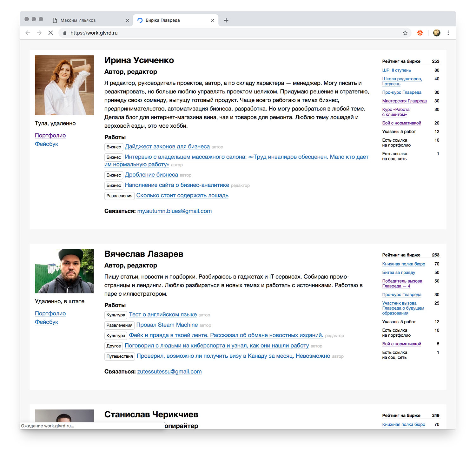Viewport: 476px width, 458px height.
Task: Open Провал Steam Machine article
Action: pos(167,325)
